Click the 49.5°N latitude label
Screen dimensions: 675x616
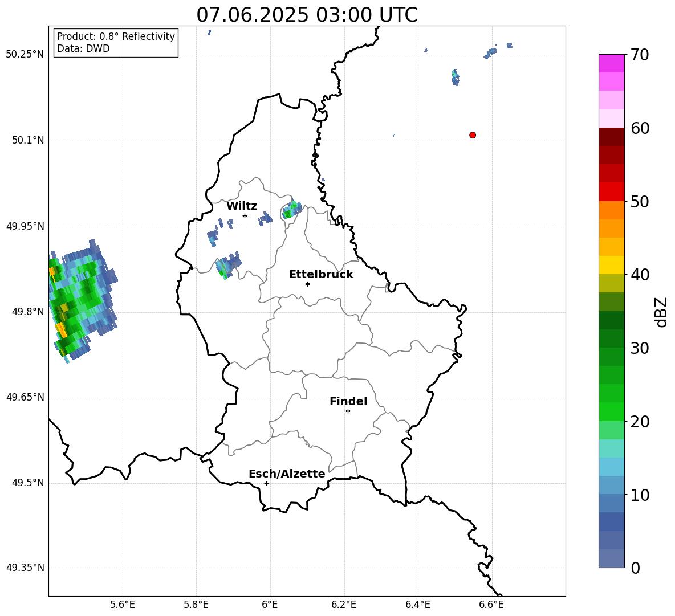[28, 483]
